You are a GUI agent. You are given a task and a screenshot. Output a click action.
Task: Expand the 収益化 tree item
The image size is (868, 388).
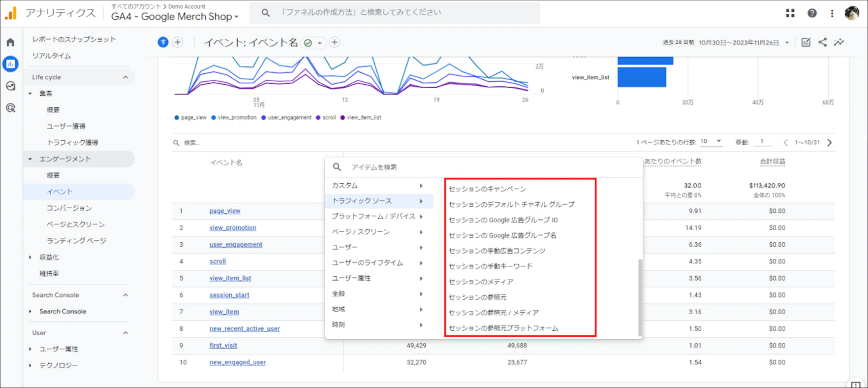click(x=30, y=257)
